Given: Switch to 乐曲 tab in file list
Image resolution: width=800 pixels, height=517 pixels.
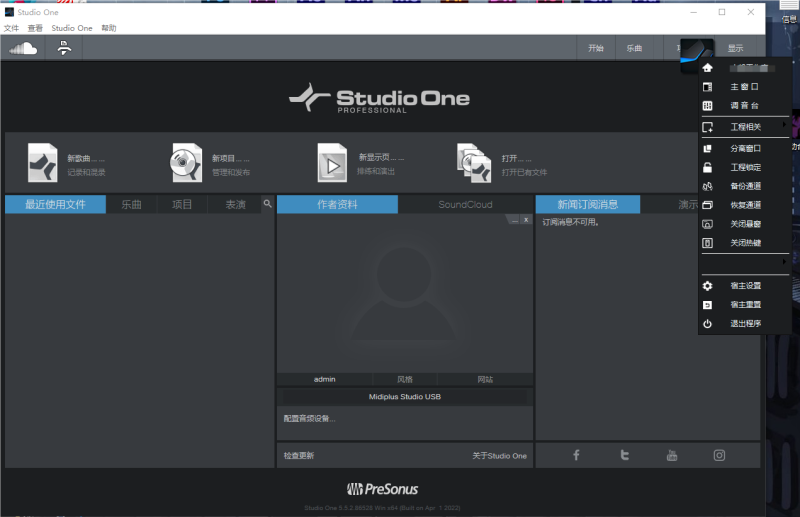Looking at the screenshot, I should [131, 204].
